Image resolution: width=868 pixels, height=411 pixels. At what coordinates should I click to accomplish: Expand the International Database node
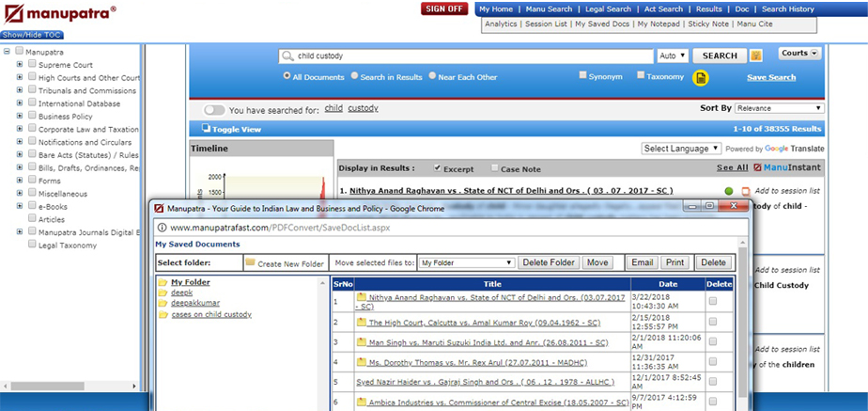pyautogui.click(x=20, y=103)
